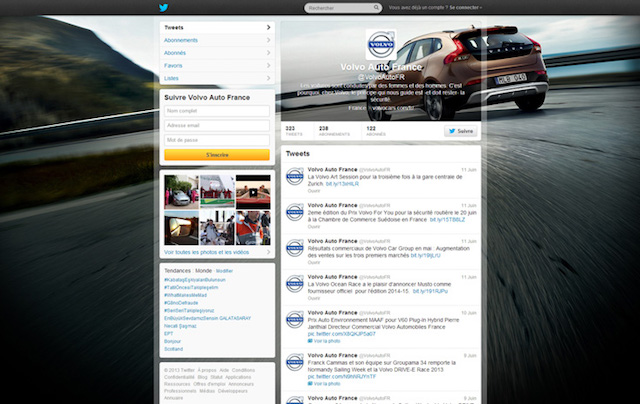Click Voir la photo under the MAAF tweet

coord(324,341)
